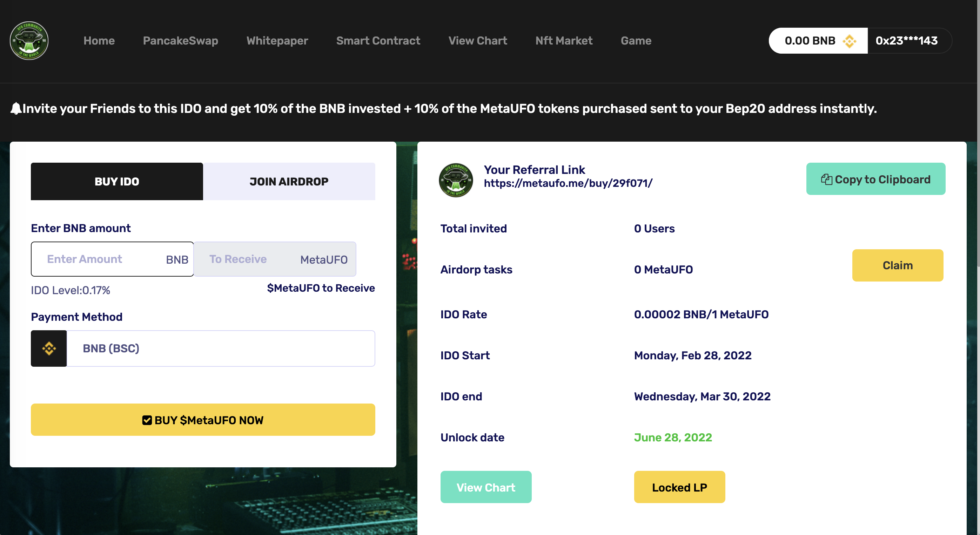The width and height of the screenshot is (980, 535).
Task: Click the BNB icon in the Payment Method box
Action: 49,348
